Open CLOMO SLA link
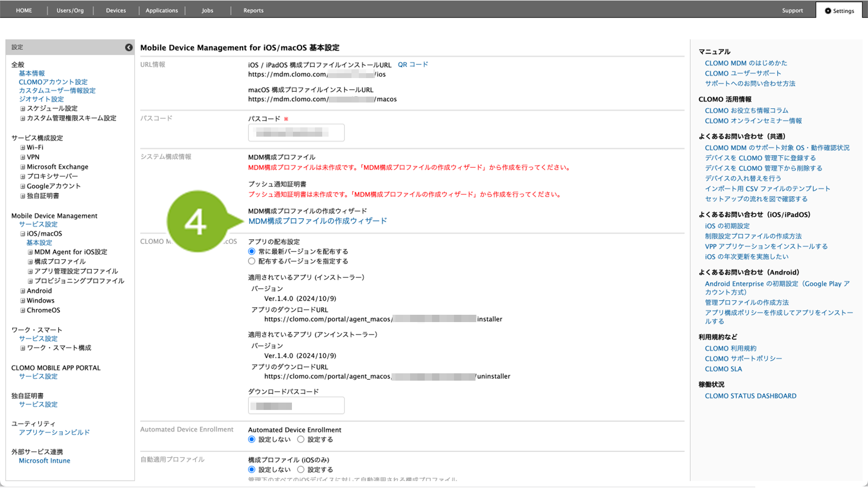The height and width of the screenshot is (488, 868). pos(723,369)
